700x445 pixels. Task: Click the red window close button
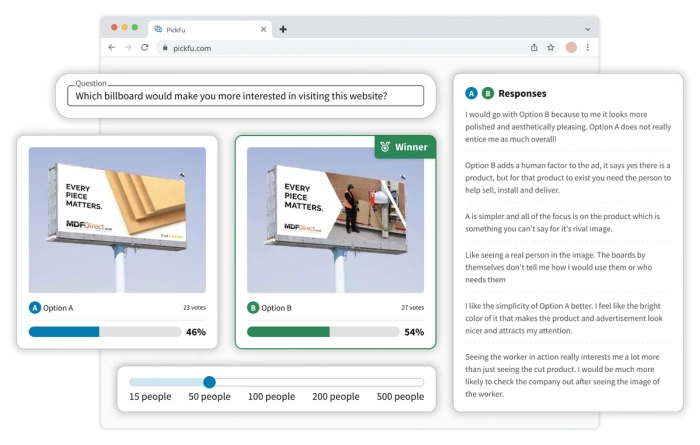pos(114,27)
